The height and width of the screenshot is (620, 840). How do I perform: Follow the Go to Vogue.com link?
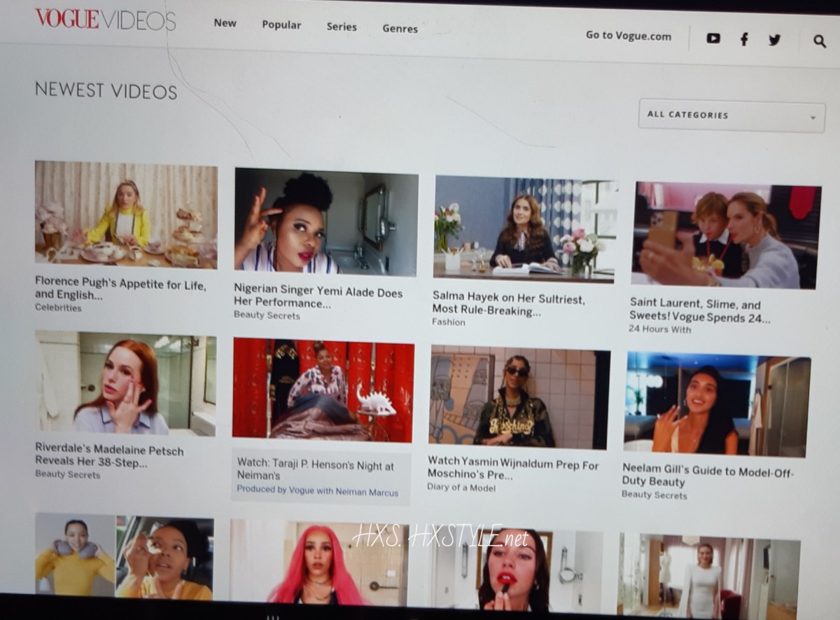tap(629, 36)
